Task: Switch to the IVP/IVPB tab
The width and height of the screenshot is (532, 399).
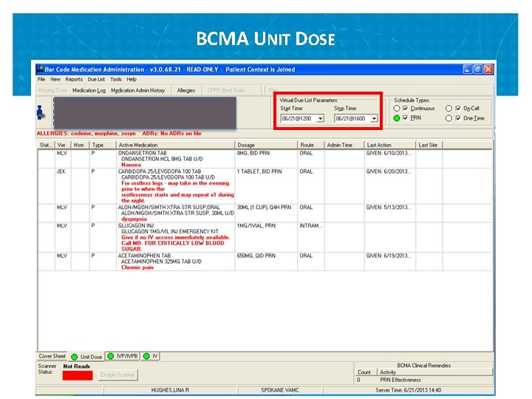Action: coord(123,356)
